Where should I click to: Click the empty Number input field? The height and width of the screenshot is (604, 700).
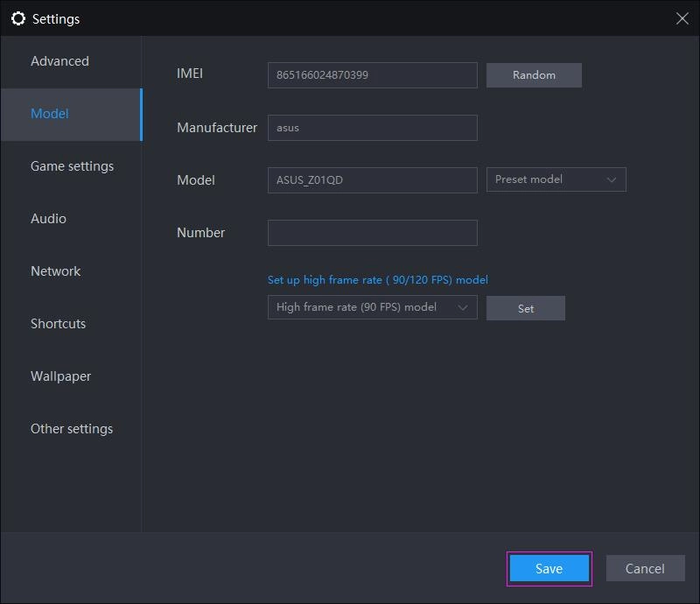click(x=372, y=232)
